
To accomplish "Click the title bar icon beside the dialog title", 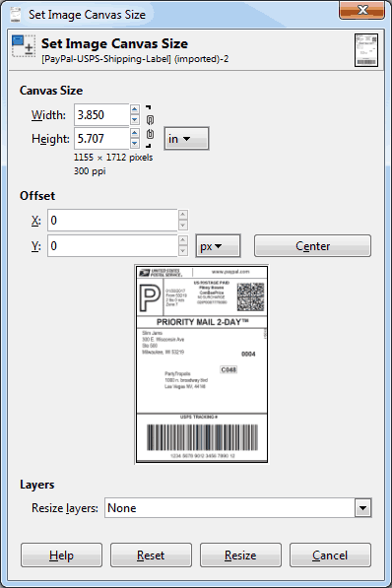I will [x=16, y=14].
